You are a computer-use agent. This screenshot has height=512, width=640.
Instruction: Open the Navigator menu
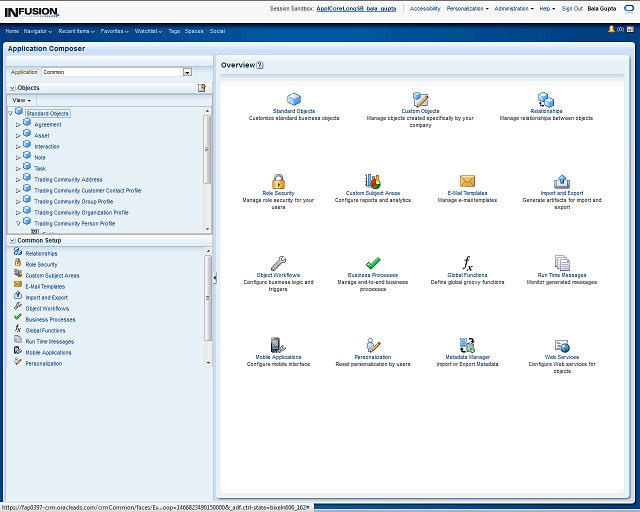click(38, 31)
